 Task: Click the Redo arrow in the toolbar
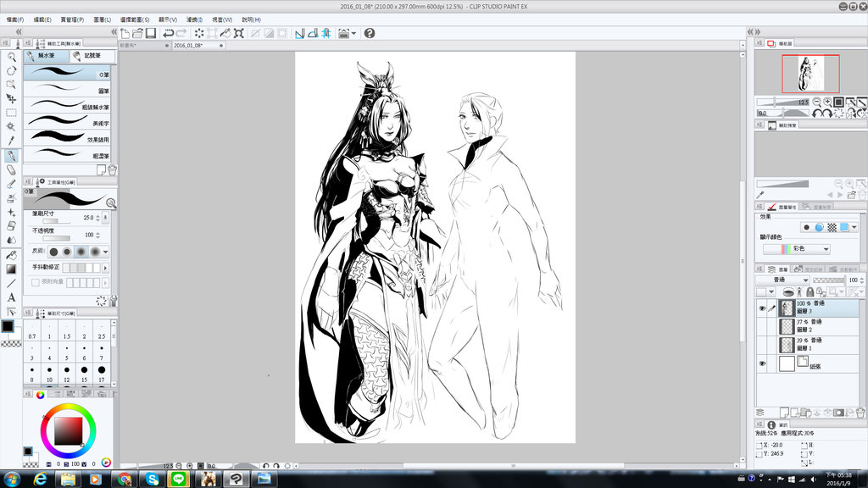coord(181,33)
